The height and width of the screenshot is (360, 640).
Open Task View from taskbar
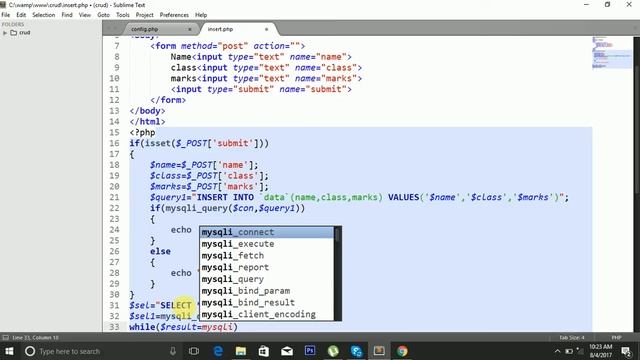click(x=194, y=351)
